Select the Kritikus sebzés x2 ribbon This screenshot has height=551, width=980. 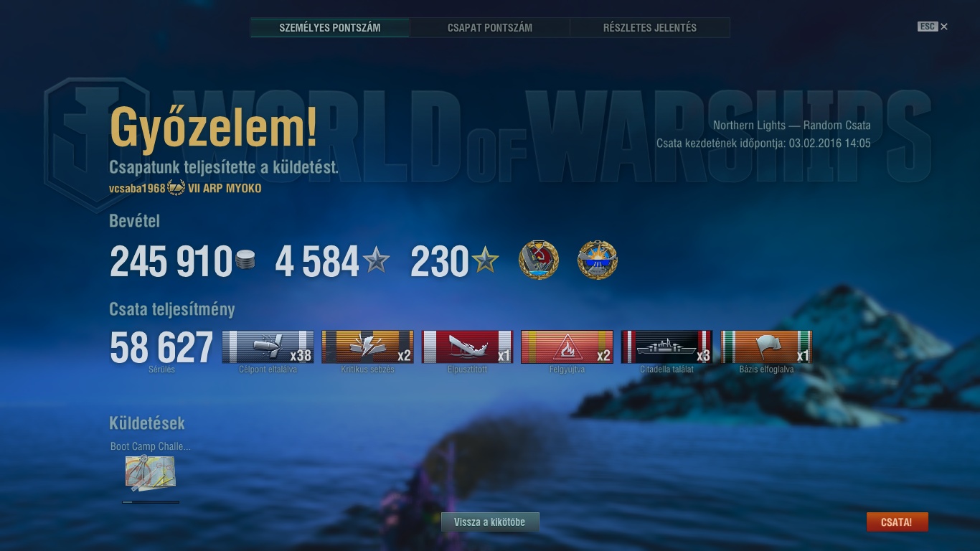click(367, 347)
